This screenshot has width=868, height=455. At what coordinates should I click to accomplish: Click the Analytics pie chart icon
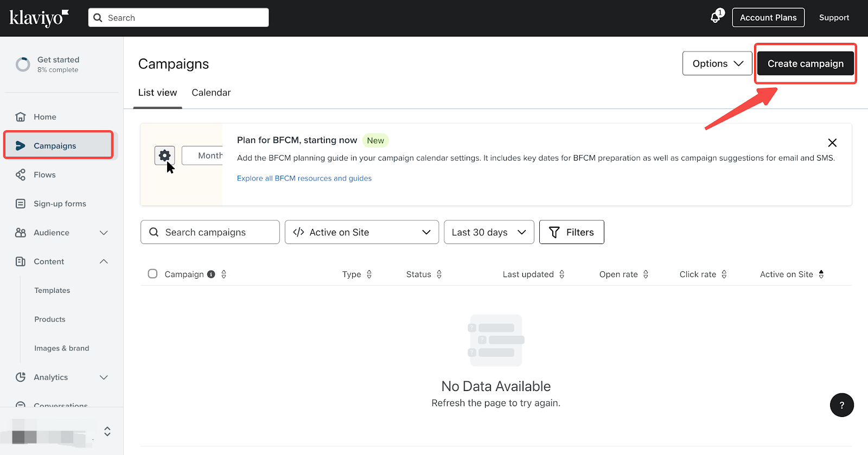21,377
